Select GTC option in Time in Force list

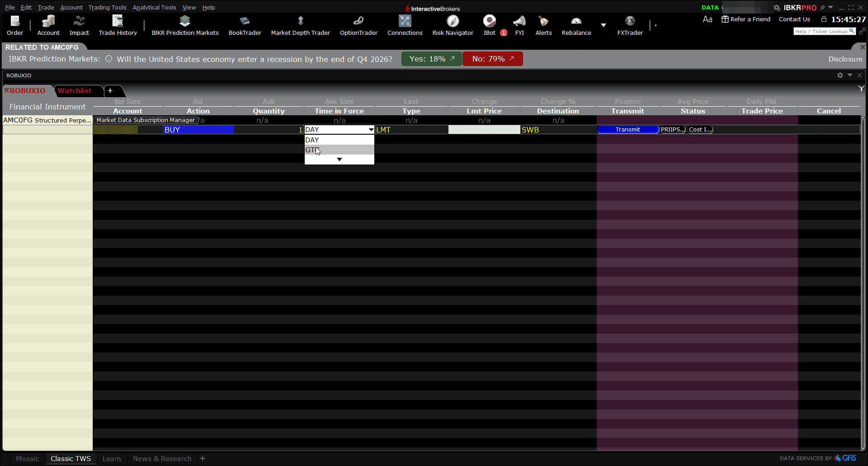click(340, 150)
